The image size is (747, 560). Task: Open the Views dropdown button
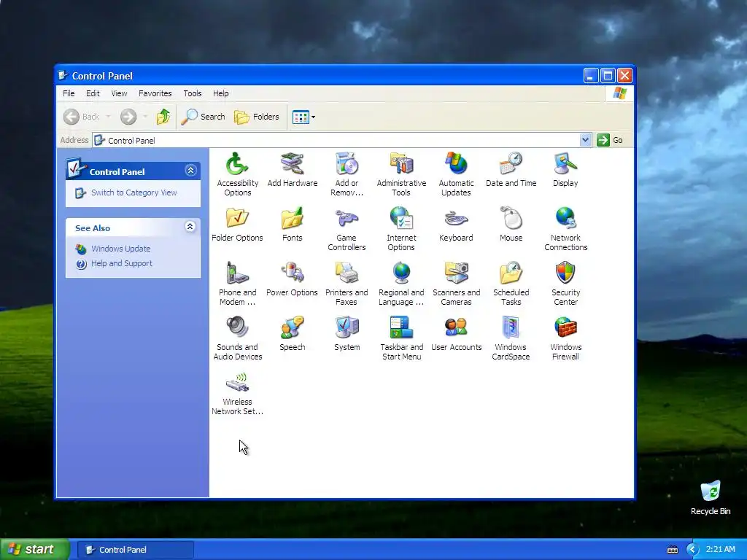(x=303, y=117)
